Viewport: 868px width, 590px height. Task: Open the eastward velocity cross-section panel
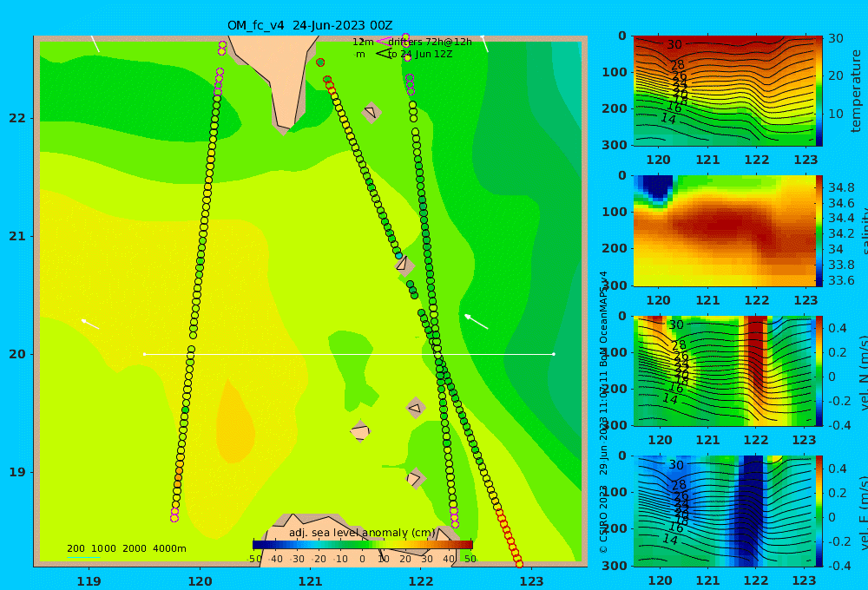point(725,511)
